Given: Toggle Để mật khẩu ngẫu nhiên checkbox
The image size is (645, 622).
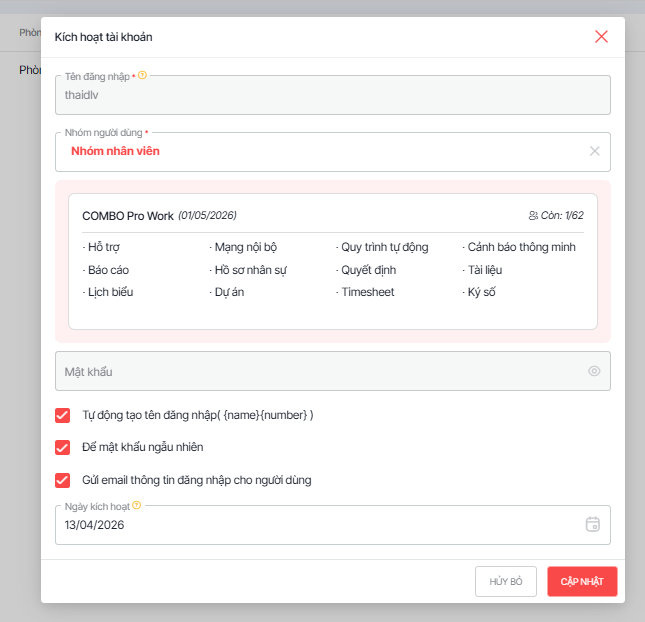Looking at the screenshot, I should [63, 447].
